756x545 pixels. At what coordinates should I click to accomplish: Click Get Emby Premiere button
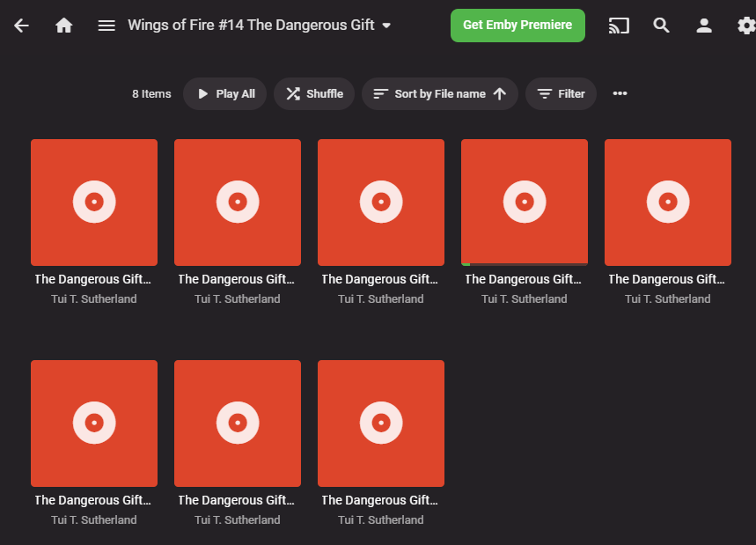(x=517, y=25)
